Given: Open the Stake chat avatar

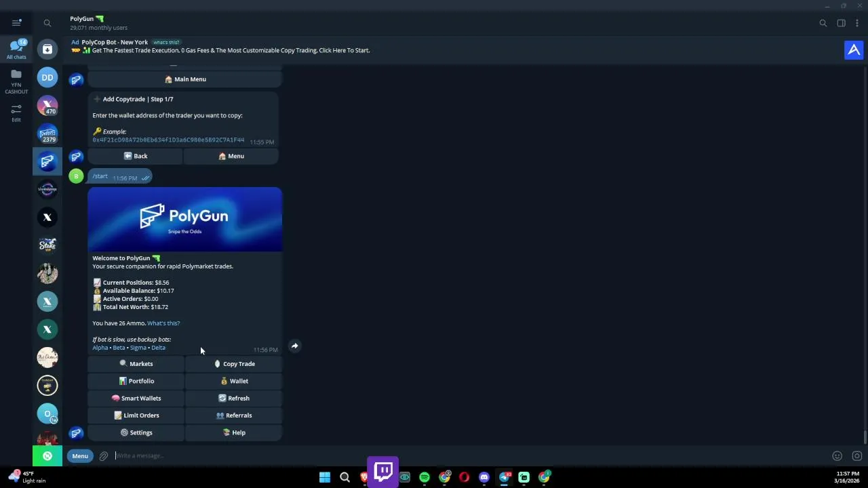Looking at the screenshot, I should (x=47, y=245).
